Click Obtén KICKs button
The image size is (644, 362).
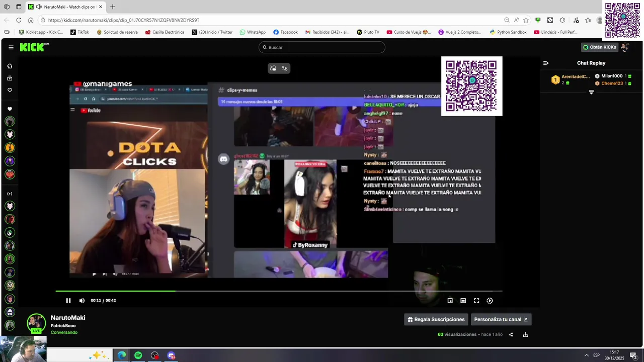coord(599,47)
